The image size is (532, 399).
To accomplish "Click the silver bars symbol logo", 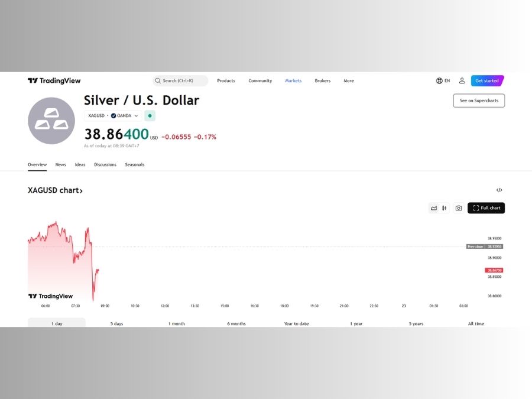I will point(51,121).
